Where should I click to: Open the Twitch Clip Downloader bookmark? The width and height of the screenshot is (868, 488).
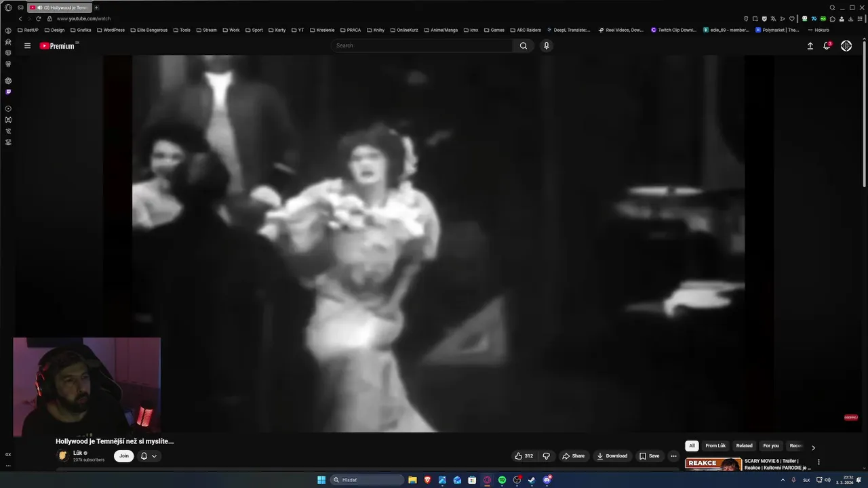(673, 30)
